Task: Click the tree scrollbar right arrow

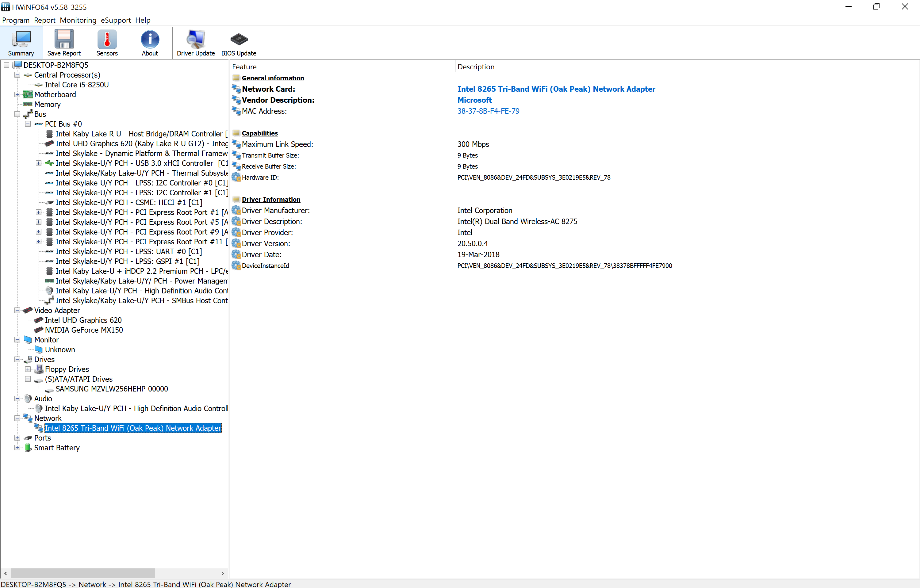Action: pyautogui.click(x=223, y=573)
